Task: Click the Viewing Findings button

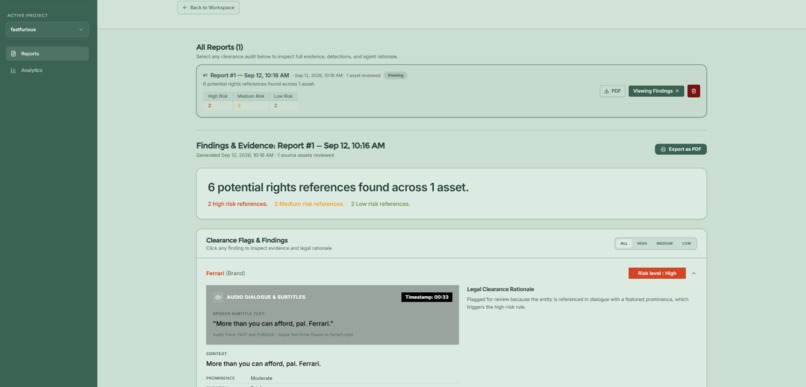Action: pyautogui.click(x=656, y=91)
